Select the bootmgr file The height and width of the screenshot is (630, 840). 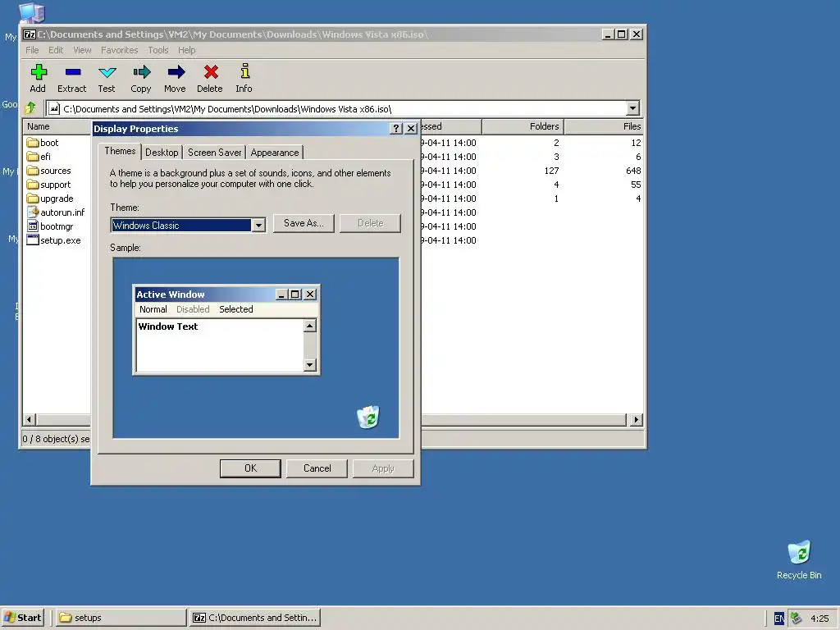point(50,226)
